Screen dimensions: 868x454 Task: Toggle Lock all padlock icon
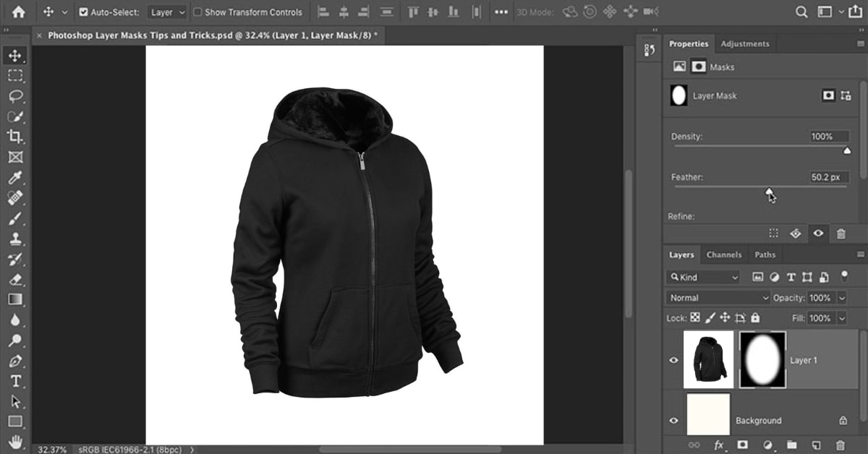coord(755,317)
